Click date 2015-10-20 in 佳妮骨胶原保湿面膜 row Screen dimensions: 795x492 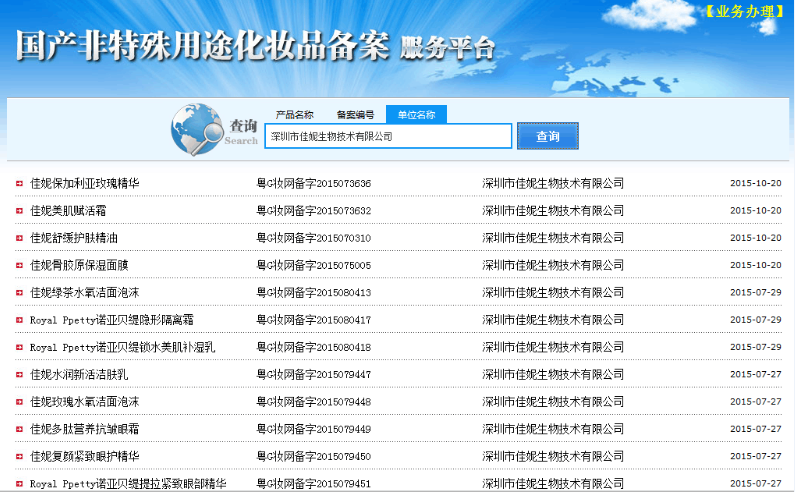coord(755,265)
